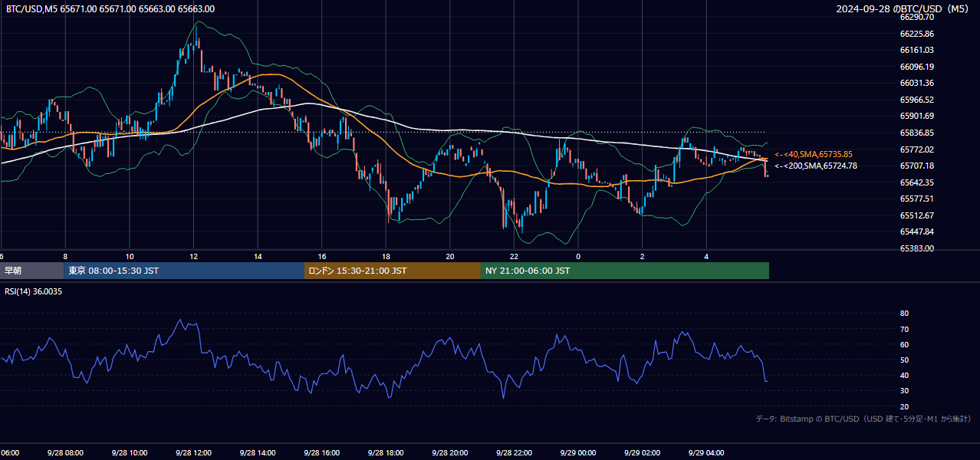
Task: Click price axis value 65447.84
Action: (x=916, y=232)
